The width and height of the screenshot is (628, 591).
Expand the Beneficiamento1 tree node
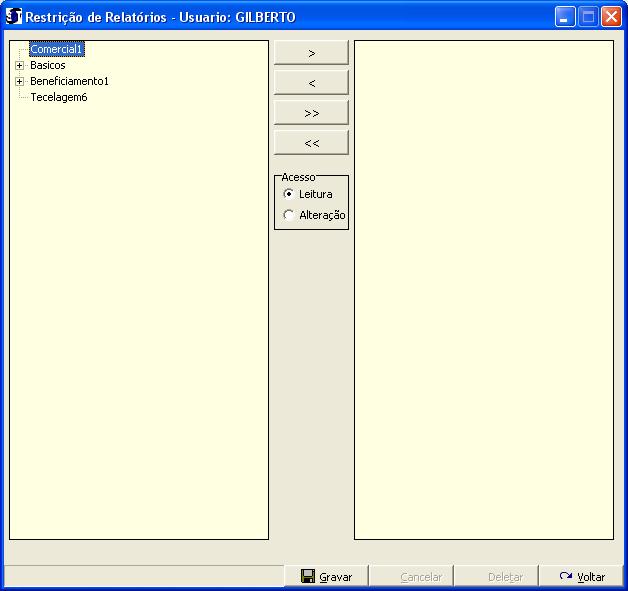click(19, 81)
